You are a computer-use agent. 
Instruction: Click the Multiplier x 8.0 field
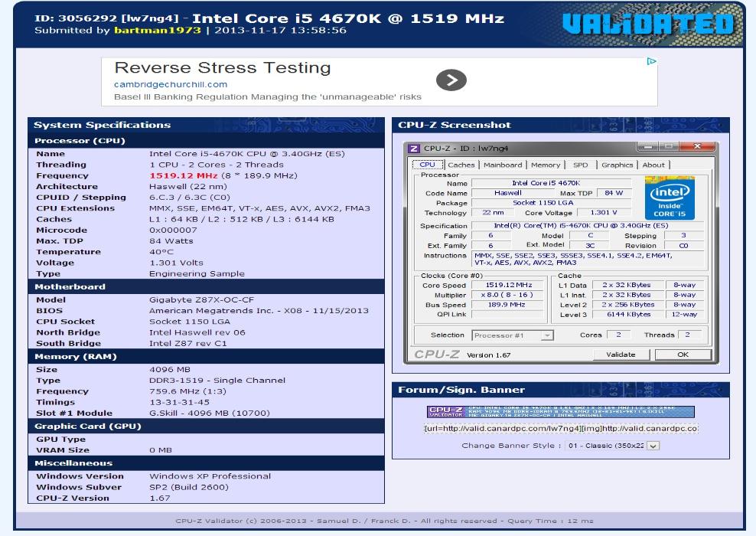pyautogui.click(x=509, y=295)
